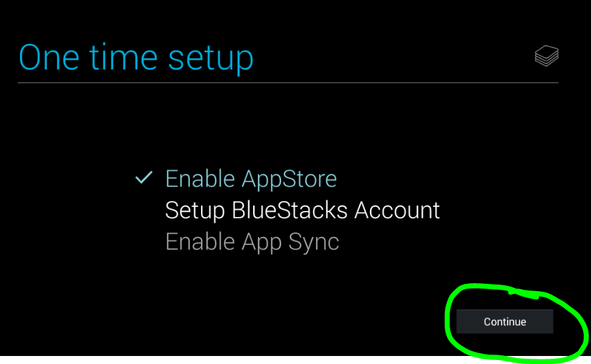Click the word Enable in the App Sync step
Viewport: 591px width, 364px height.
pyautogui.click(x=200, y=242)
